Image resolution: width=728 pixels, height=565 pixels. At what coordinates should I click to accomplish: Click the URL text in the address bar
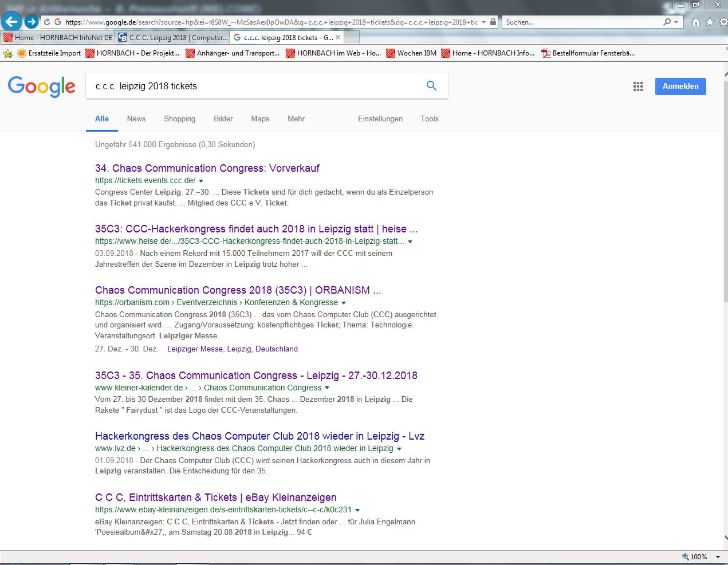click(271, 22)
